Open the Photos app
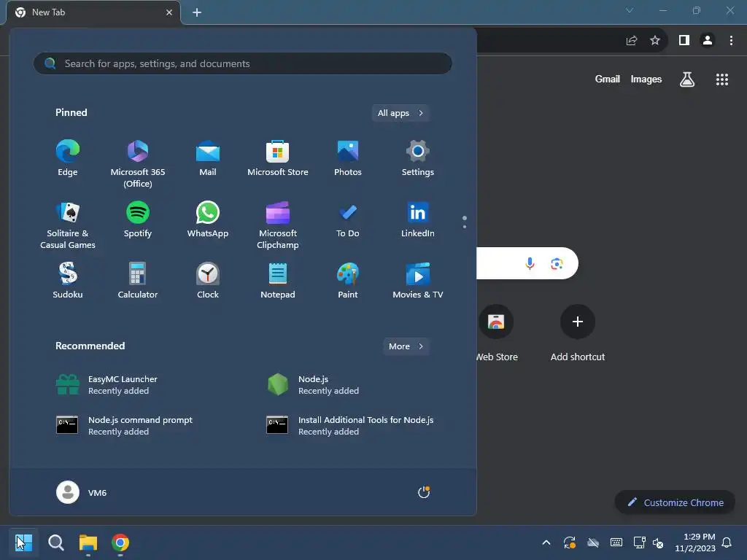 coord(348,158)
